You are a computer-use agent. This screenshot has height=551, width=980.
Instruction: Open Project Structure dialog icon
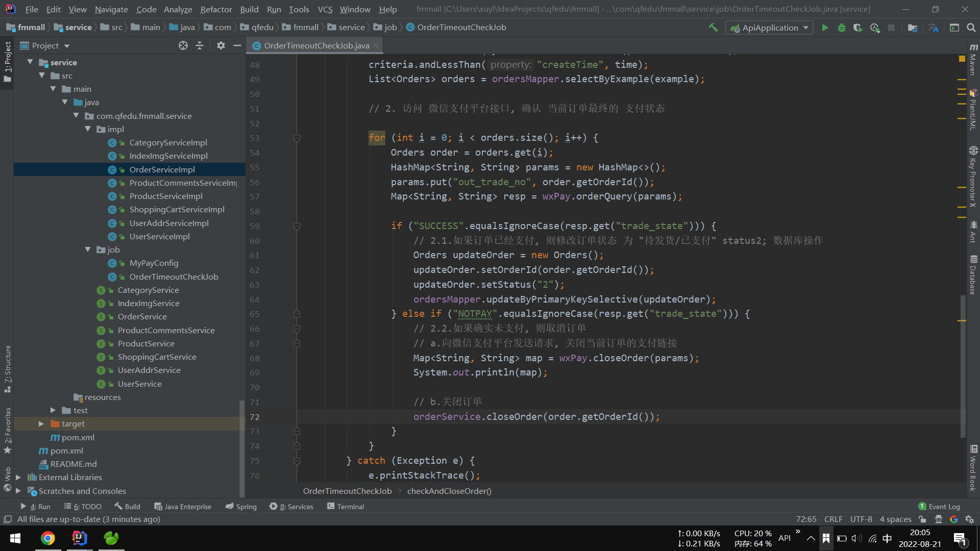(913, 28)
